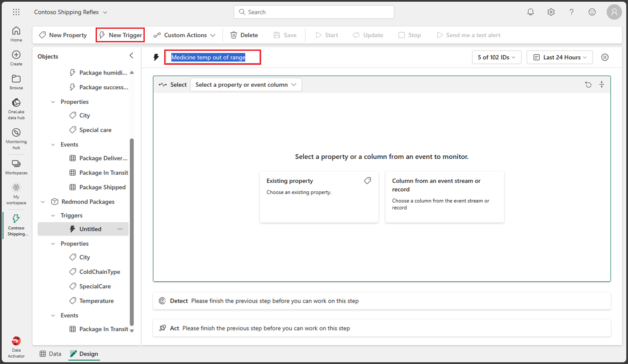This screenshot has height=364, width=628.
Task: Open Data Activator switcher icon
Action: pos(16,347)
